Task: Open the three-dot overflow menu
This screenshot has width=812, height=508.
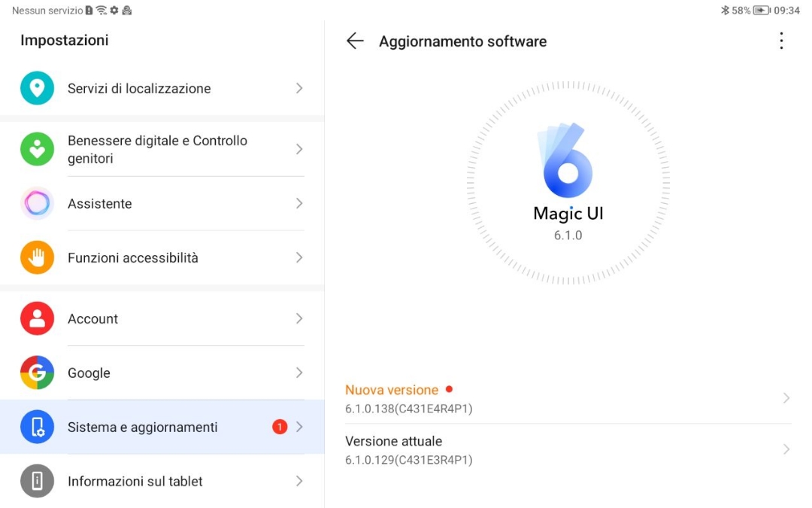Action: [x=781, y=41]
